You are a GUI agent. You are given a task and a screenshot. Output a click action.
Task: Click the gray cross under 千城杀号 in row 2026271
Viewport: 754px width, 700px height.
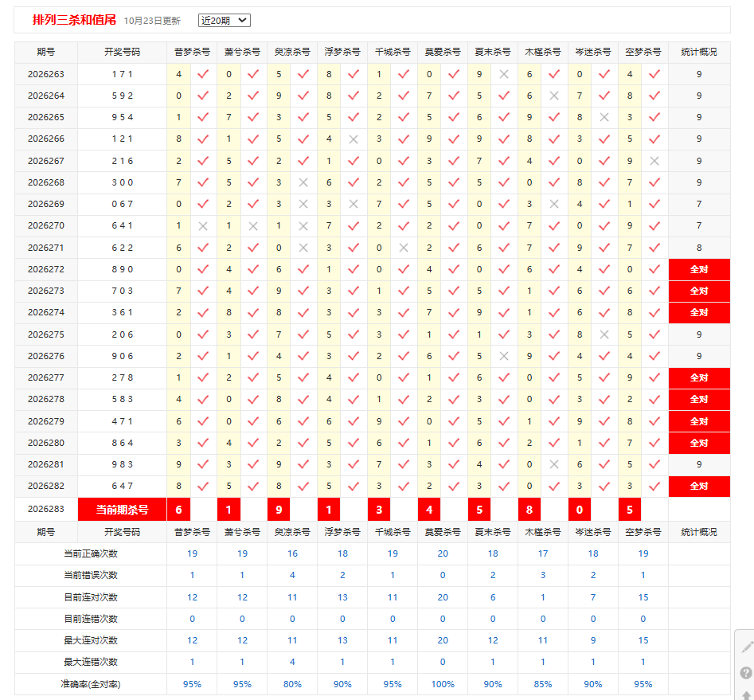[404, 248]
